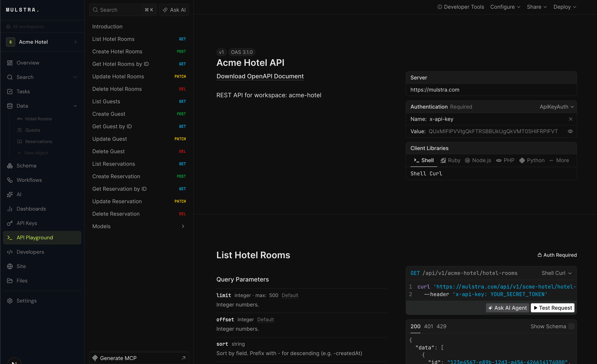
Task: Open the Dashboards chart icon
Action: [x=10, y=209]
